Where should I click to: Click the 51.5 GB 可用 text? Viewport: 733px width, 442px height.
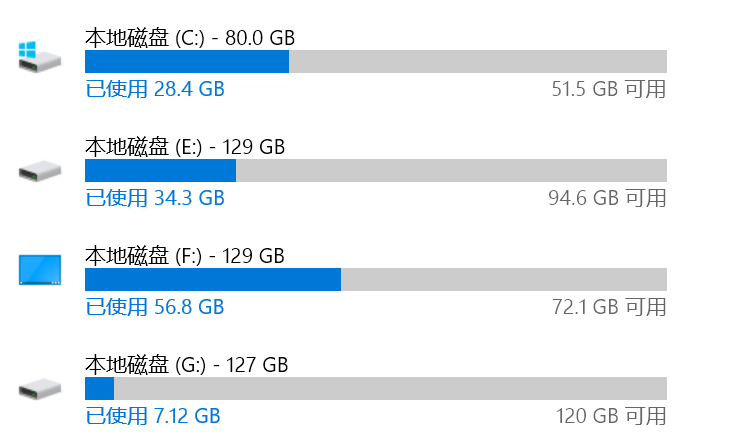[x=608, y=89]
